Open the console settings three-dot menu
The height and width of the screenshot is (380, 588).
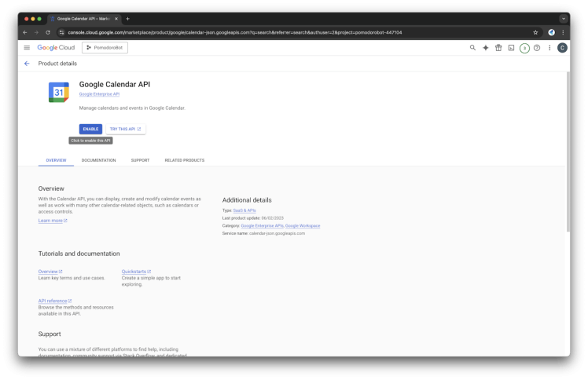tap(549, 48)
